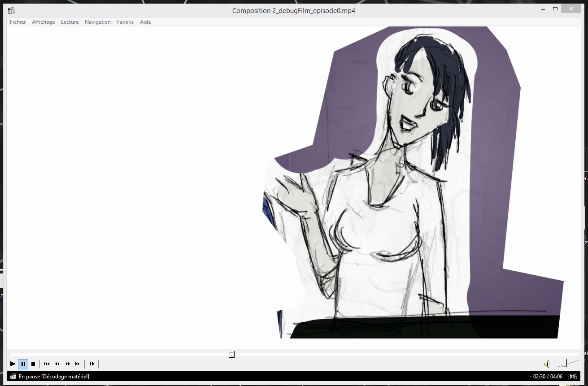
Task: Click the highlighted Pause button
Action: point(23,364)
